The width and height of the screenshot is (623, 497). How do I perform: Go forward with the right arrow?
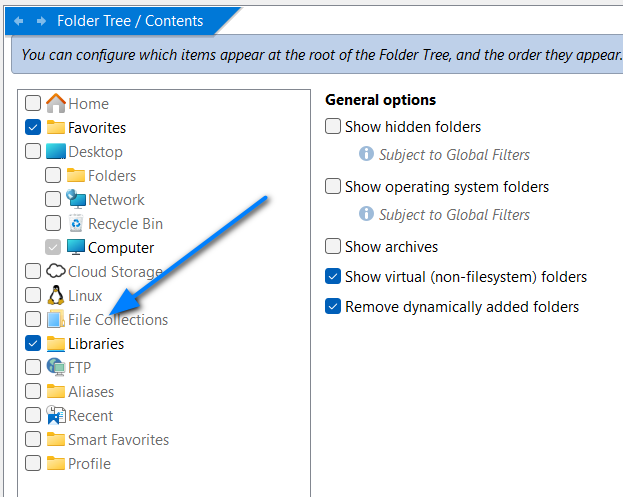pyautogui.click(x=41, y=21)
